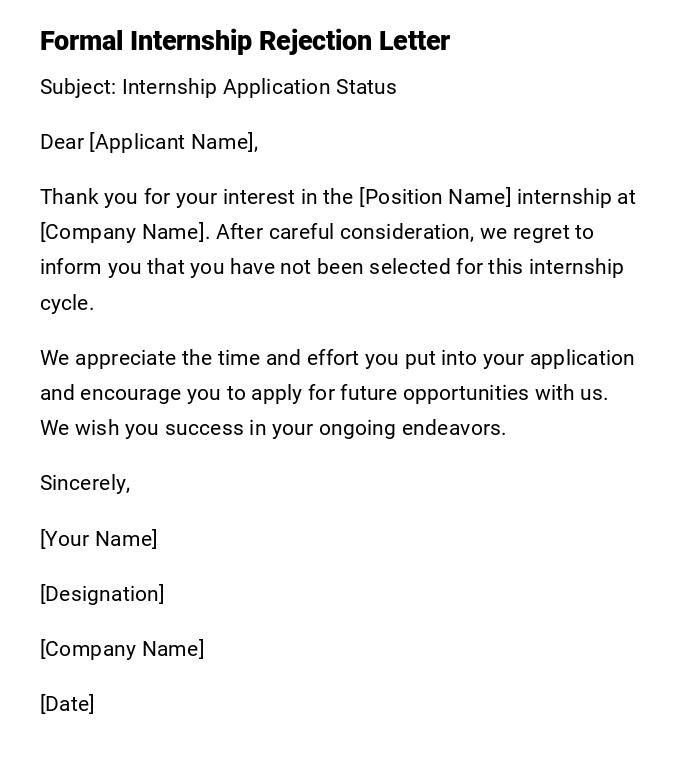Select the [Your Name] placeholder

(x=99, y=539)
